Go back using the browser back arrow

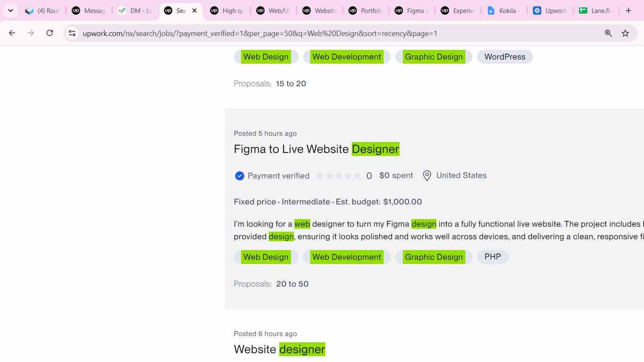(x=12, y=33)
